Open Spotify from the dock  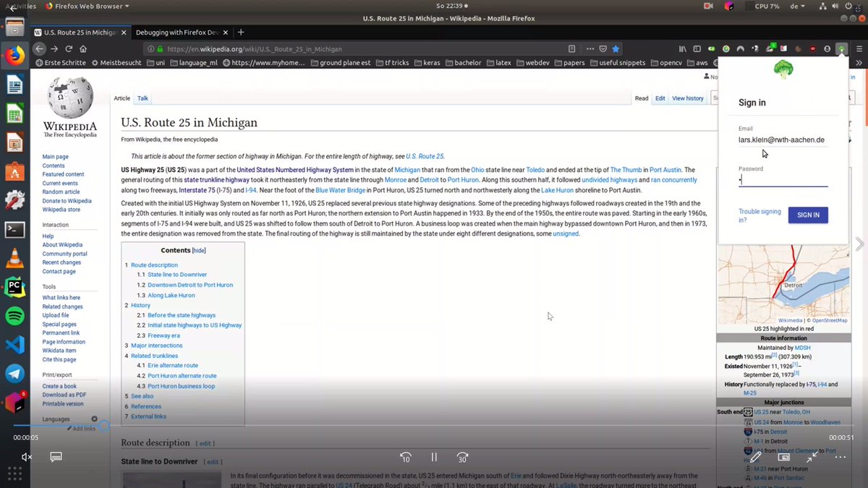tap(15, 316)
